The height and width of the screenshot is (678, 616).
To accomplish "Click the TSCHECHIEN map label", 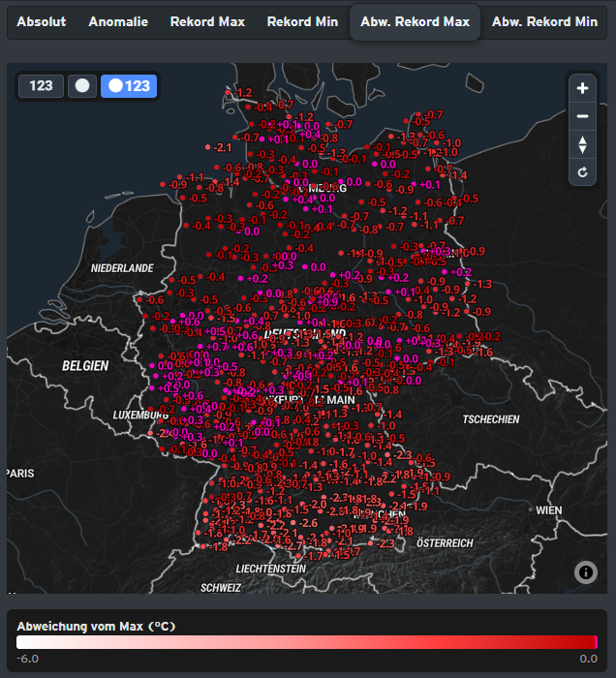I will pos(491,419).
